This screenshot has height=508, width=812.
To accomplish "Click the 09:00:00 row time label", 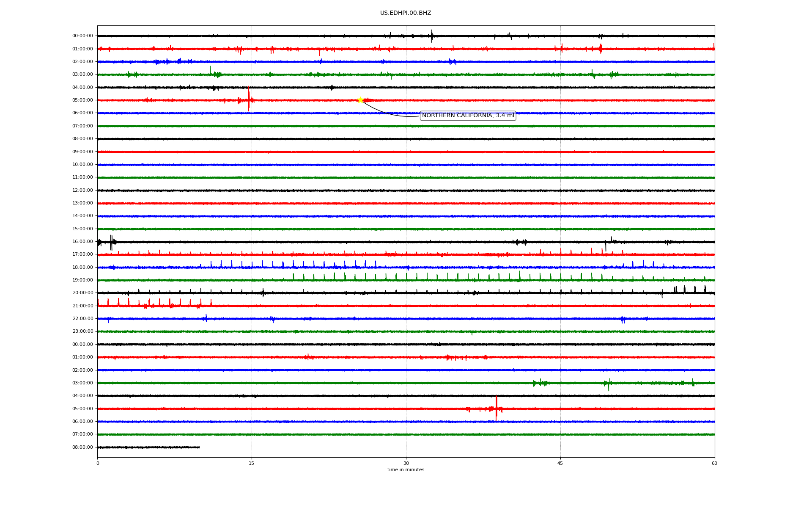I will coord(82,152).
